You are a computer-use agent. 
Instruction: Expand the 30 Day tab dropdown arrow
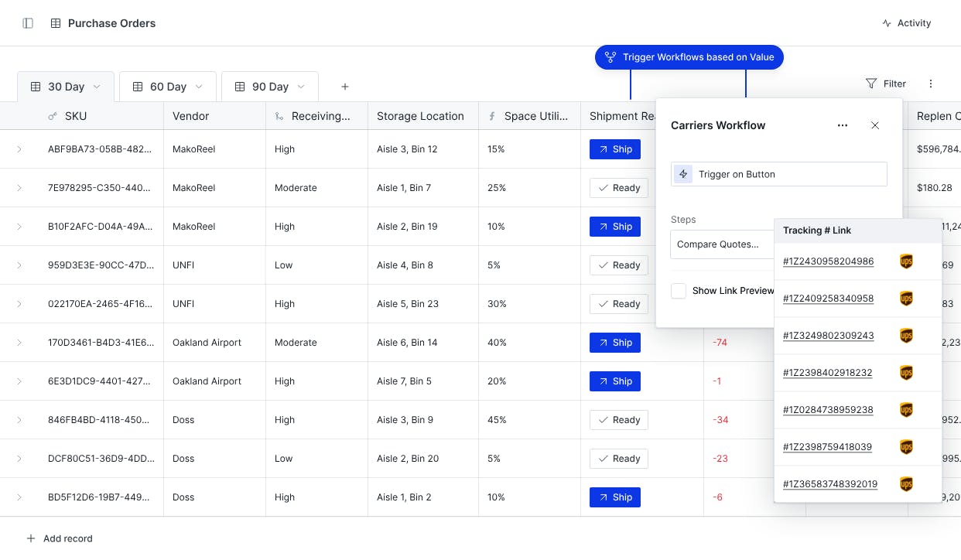[97, 87]
